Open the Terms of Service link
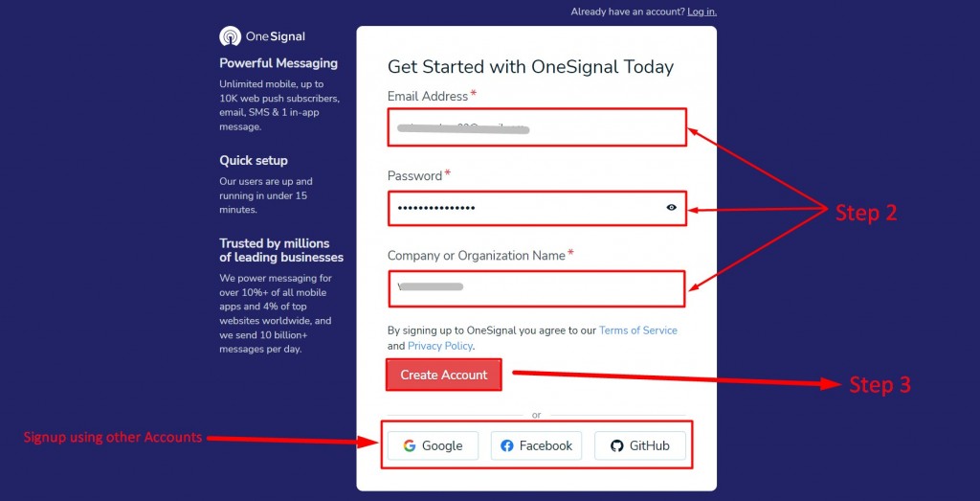980x501 pixels. (x=638, y=330)
